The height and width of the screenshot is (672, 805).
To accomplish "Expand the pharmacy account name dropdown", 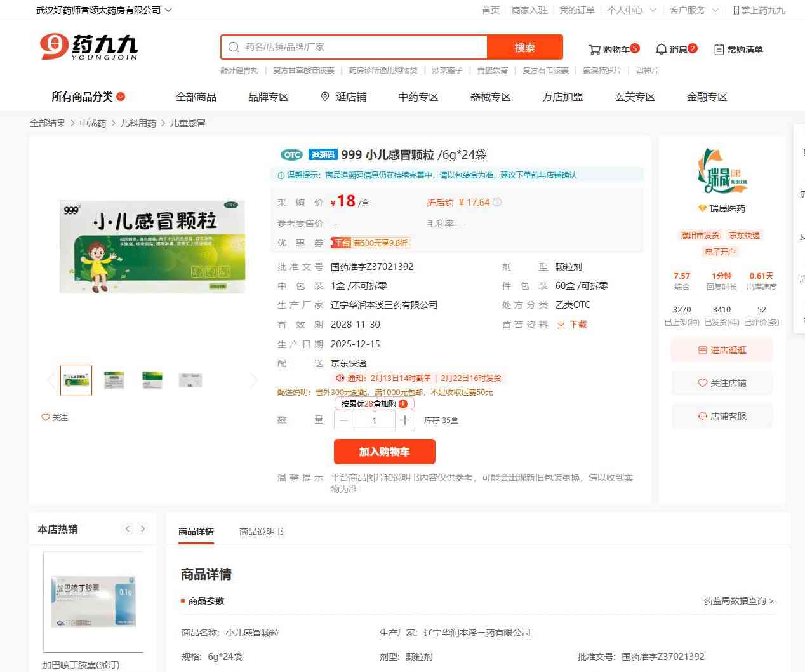I will pos(168,10).
